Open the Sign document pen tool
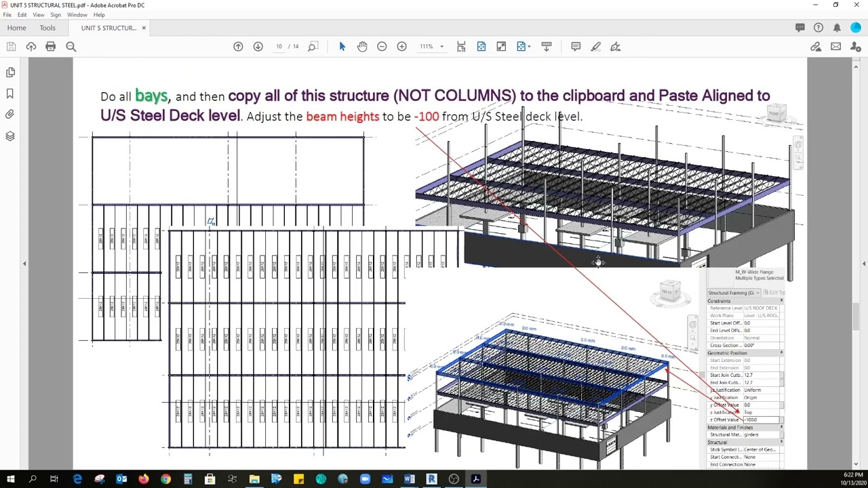 [x=616, y=46]
